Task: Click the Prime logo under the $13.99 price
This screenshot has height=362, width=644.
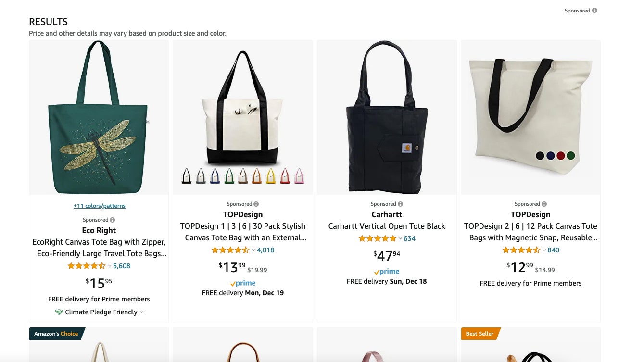Action: tap(243, 283)
